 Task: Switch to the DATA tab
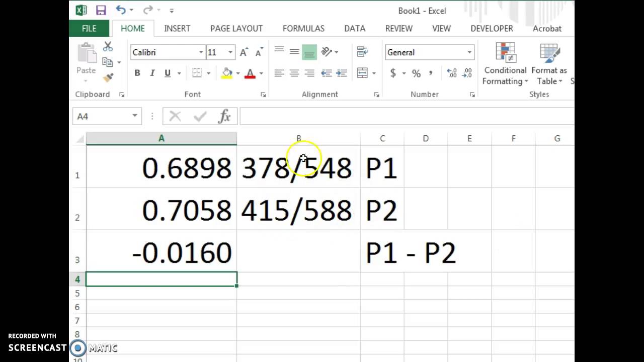pos(355,29)
